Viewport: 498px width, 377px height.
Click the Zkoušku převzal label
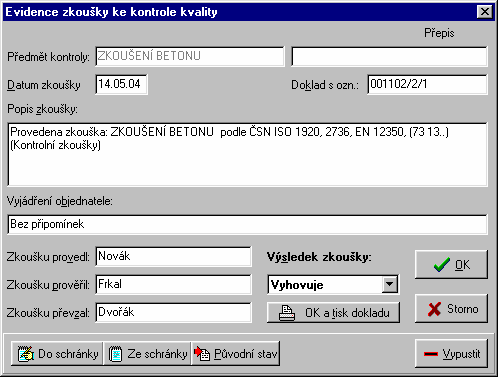(48, 313)
